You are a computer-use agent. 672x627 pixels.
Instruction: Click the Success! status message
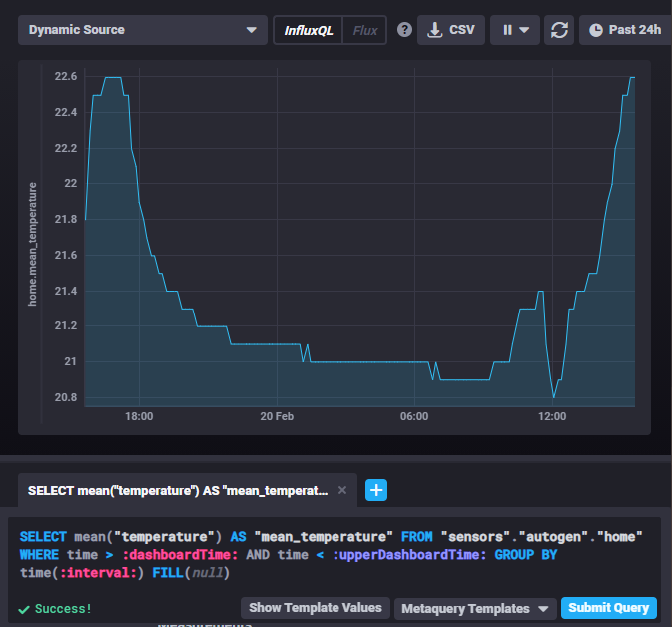63,609
